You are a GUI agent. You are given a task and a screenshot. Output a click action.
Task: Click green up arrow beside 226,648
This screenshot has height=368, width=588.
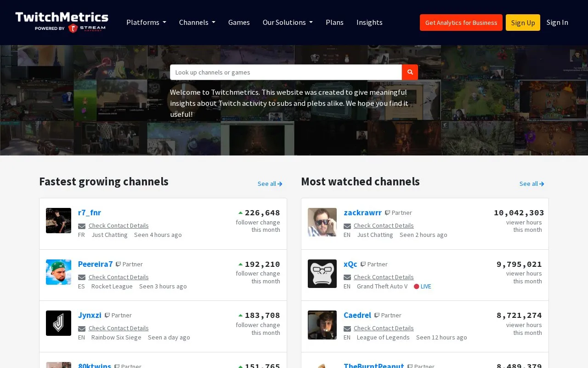(240, 213)
